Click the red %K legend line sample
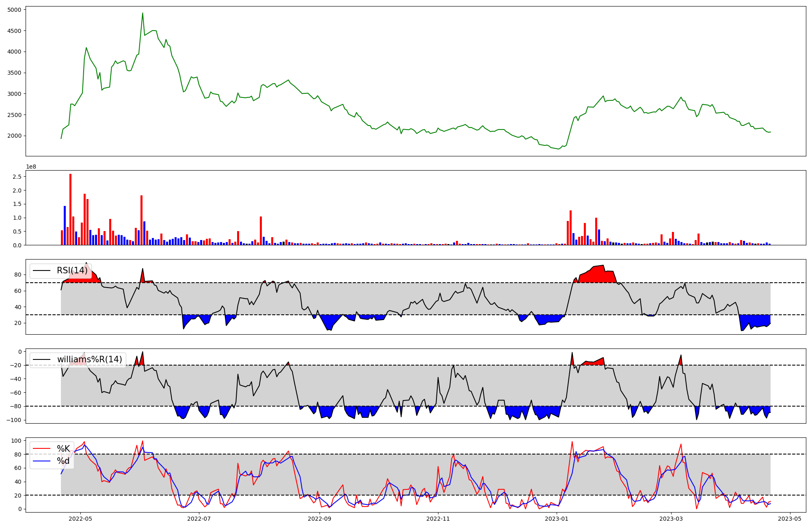 coord(41,449)
